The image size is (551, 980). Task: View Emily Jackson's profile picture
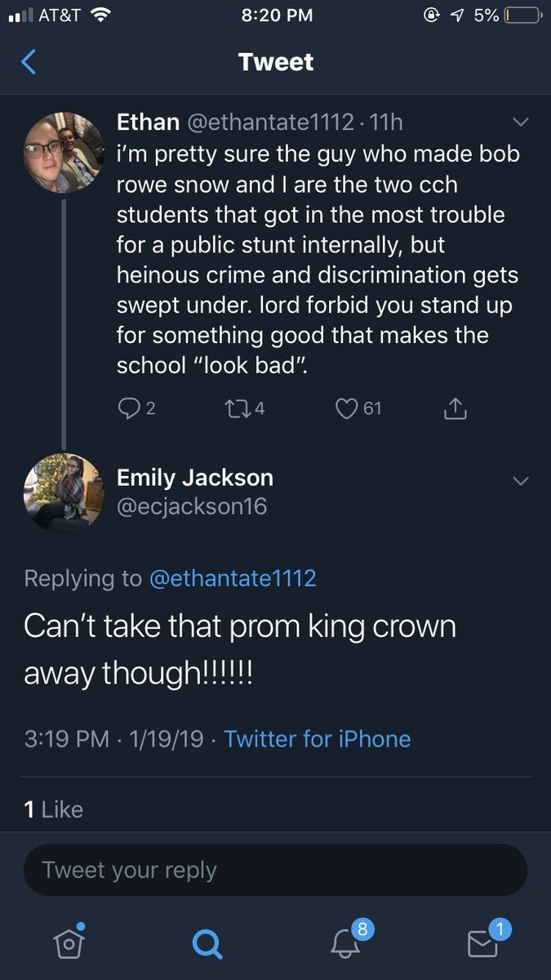pos(63,493)
